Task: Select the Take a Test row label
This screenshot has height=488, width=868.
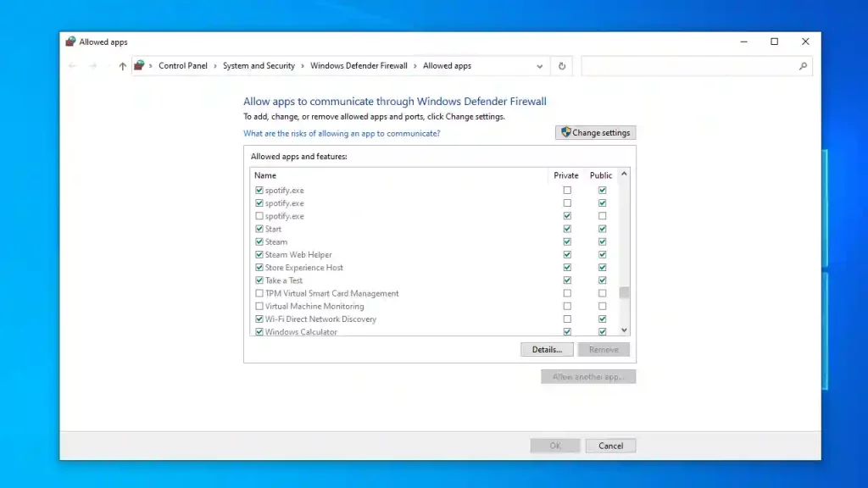Action: pos(283,280)
